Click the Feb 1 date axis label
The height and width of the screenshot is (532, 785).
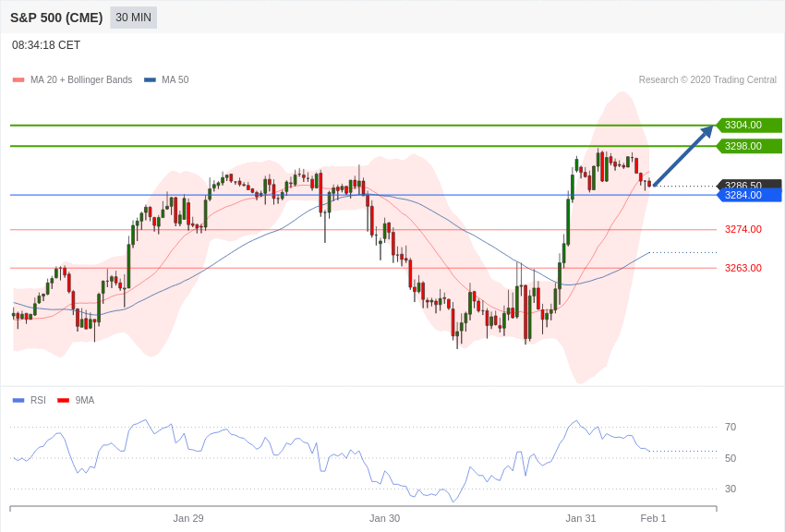point(653,518)
